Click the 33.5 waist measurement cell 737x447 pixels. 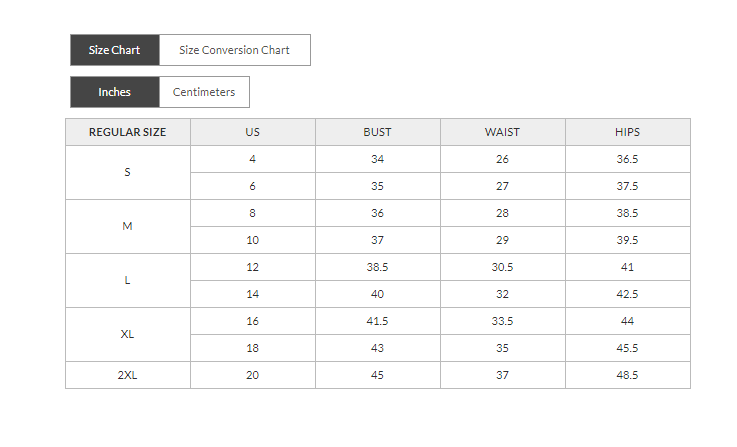click(x=502, y=321)
